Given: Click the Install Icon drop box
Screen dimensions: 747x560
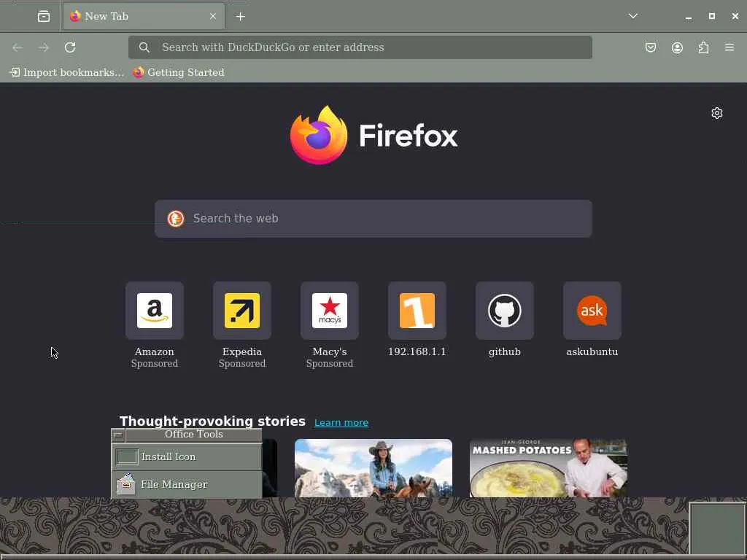Looking at the screenshot, I should tap(127, 456).
